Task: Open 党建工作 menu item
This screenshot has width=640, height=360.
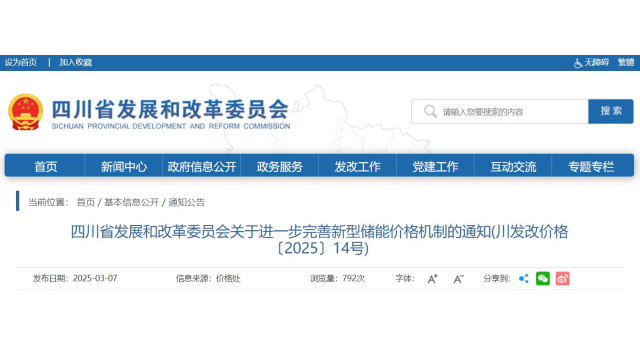Action: pyautogui.click(x=435, y=166)
